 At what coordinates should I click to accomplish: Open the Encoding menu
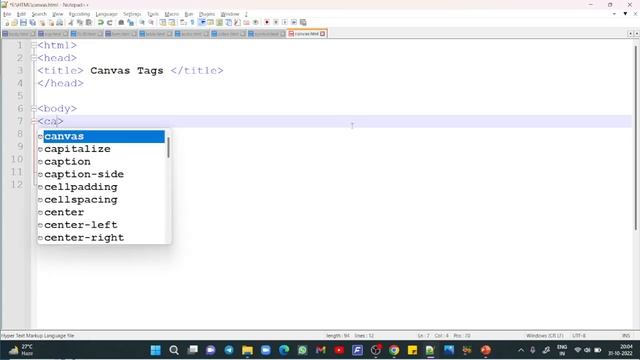pos(79,14)
